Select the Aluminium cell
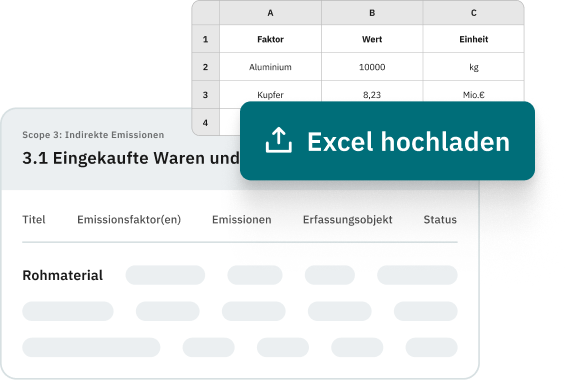567x380 pixels. [270, 67]
